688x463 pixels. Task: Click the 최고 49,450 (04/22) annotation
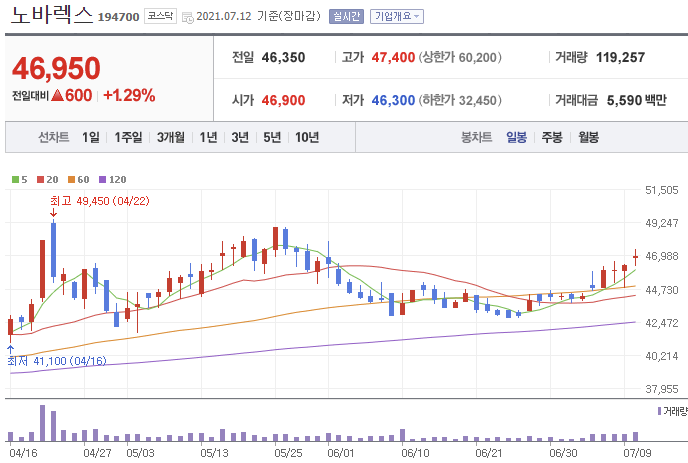coord(100,201)
